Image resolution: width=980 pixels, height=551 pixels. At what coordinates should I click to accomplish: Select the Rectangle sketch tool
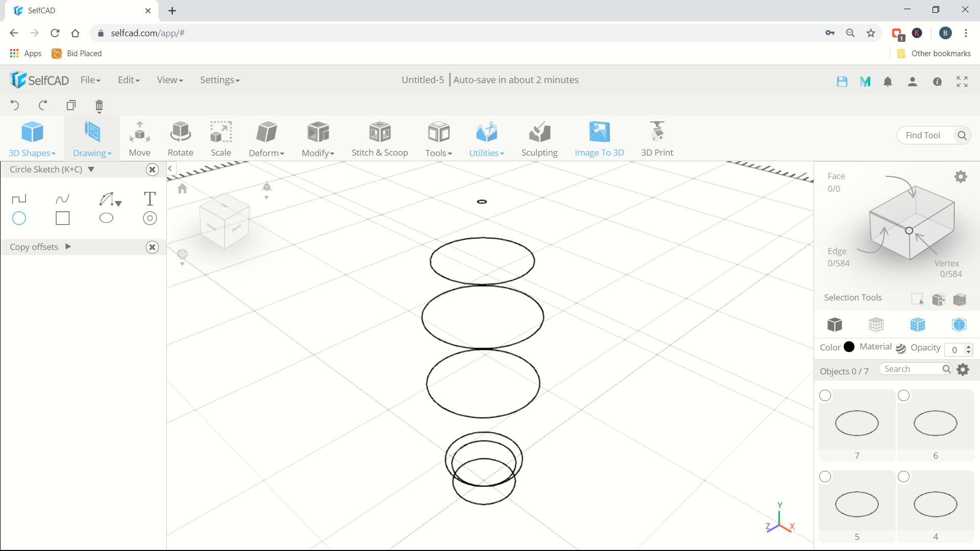(x=62, y=218)
